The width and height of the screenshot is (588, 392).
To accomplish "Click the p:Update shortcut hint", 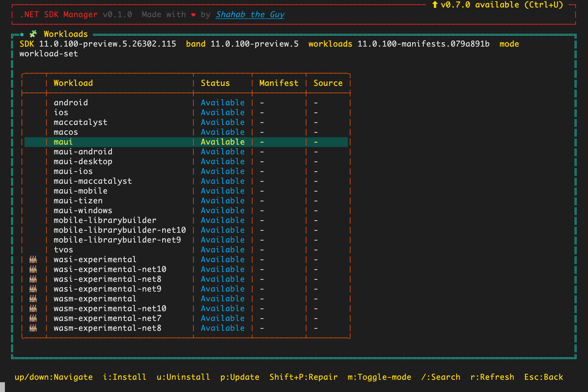I will pyautogui.click(x=240, y=377).
